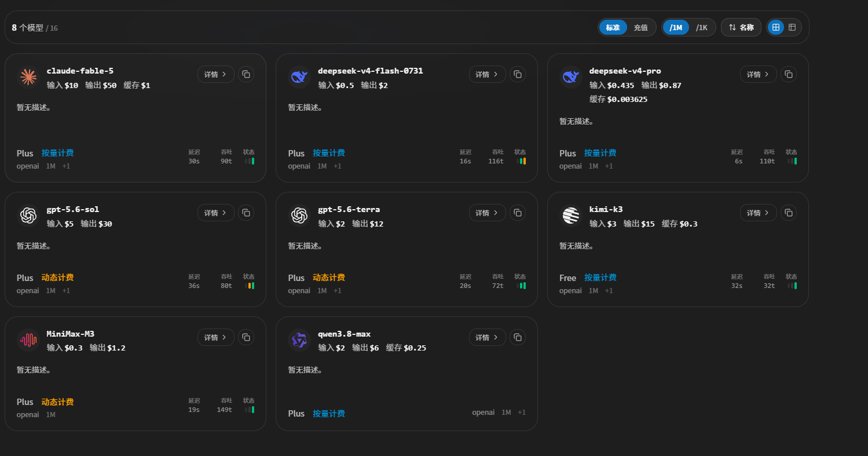Click 按量计费 on qwen3.8-max card

coord(329,414)
